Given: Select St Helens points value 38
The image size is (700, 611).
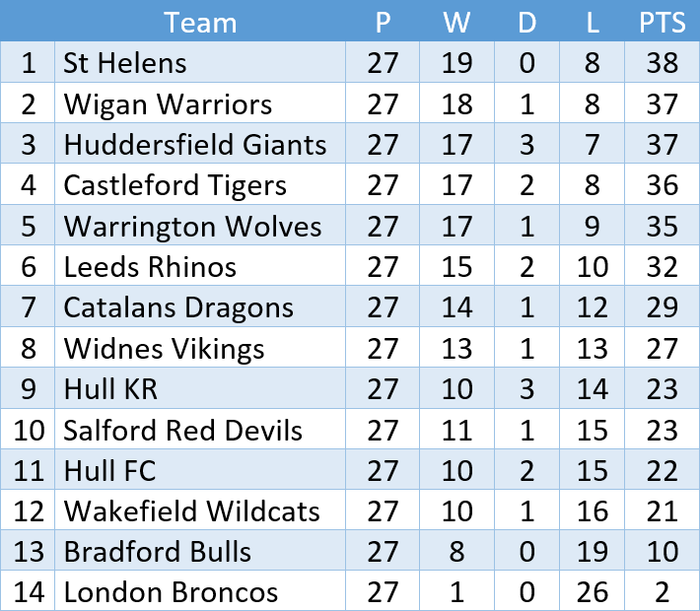Looking at the screenshot, I should [663, 62].
